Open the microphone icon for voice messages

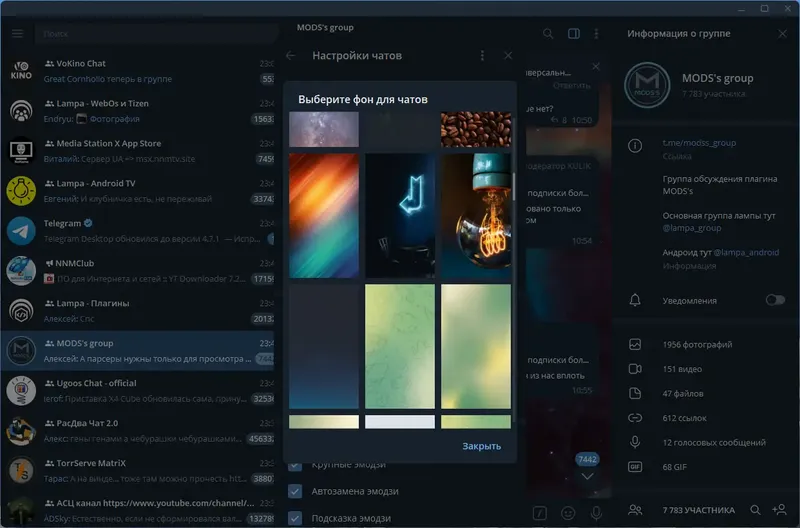point(635,442)
